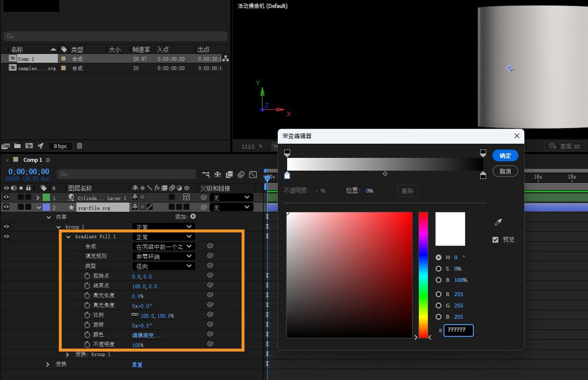Open the 填充规则 fill rule dropdown
This screenshot has height=380, width=588.
pos(164,256)
